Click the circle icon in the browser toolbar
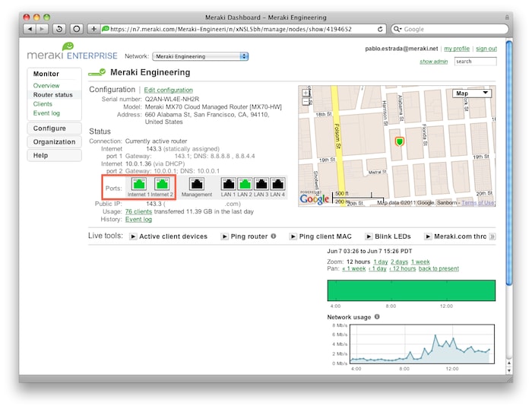Screen dimensions: 532x409 click(77, 29)
